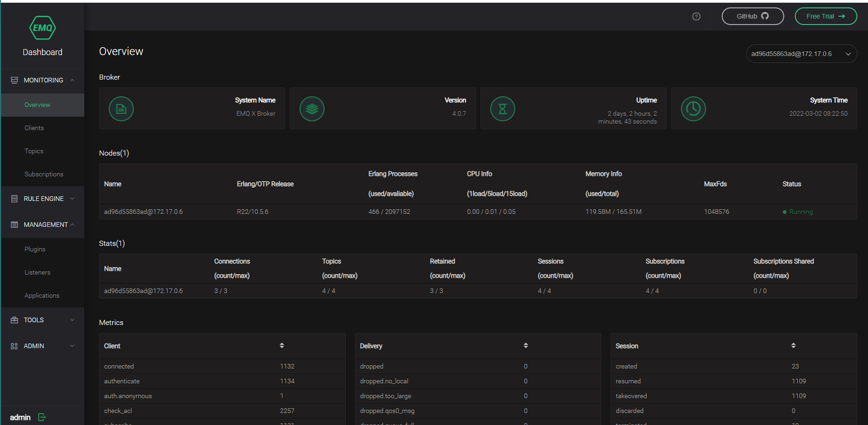
Task: Click the Version layers icon
Action: [x=312, y=109]
